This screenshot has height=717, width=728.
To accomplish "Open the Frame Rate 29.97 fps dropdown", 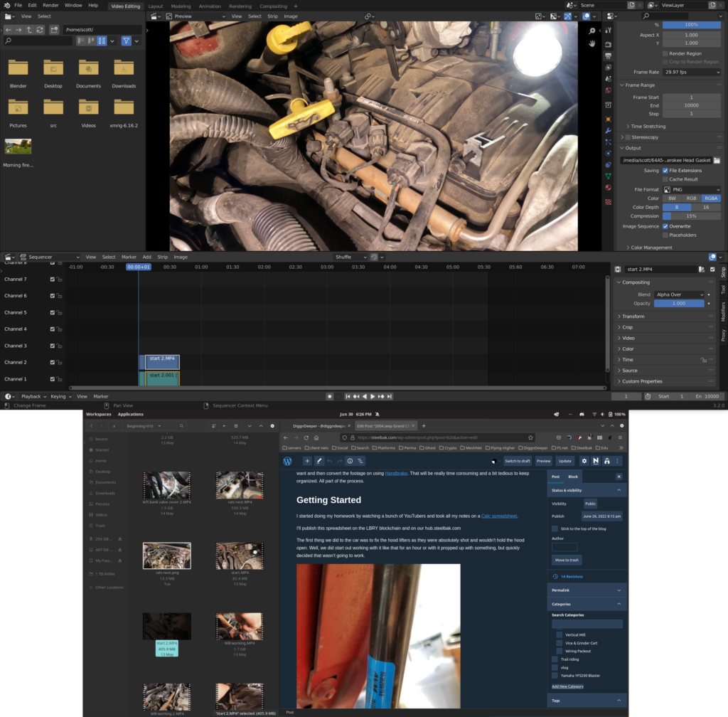I will 692,72.
